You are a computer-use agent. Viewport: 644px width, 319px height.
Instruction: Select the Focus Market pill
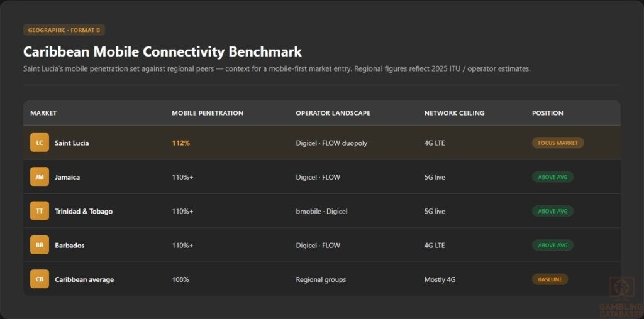coord(558,143)
